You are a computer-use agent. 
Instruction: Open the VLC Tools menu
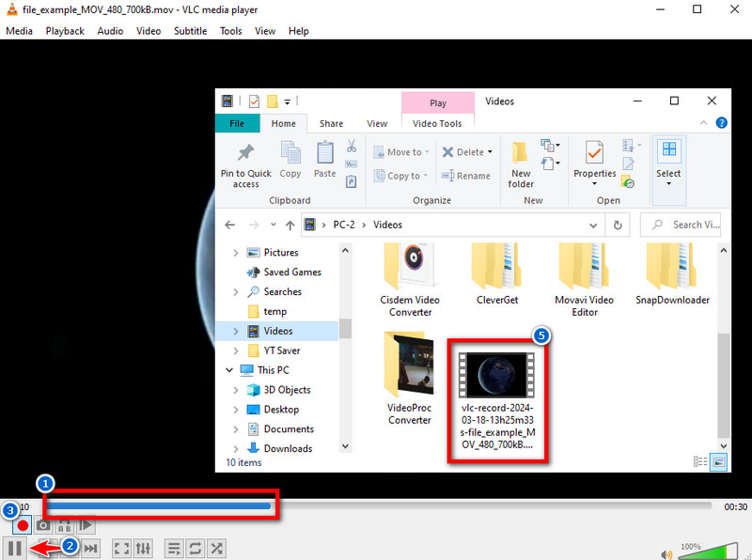point(230,31)
